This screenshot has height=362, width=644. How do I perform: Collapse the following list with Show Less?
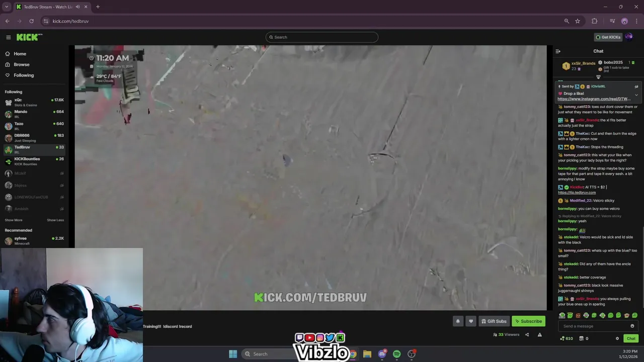point(55,220)
